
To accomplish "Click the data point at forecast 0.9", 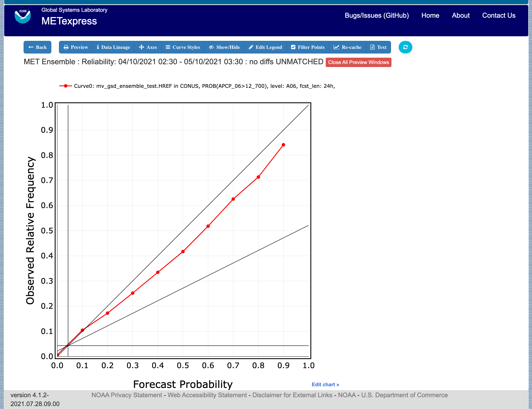I will (283, 145).
